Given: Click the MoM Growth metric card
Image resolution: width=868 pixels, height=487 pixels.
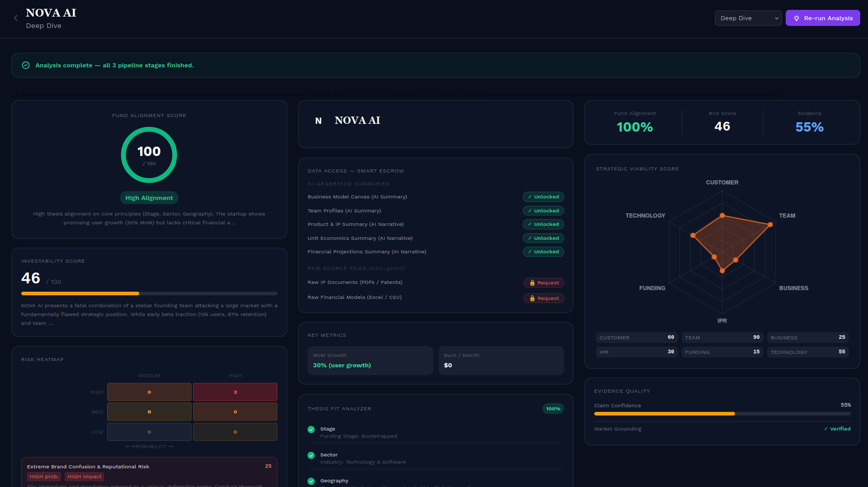Looking at the screenshot, I should coord(370,361).
